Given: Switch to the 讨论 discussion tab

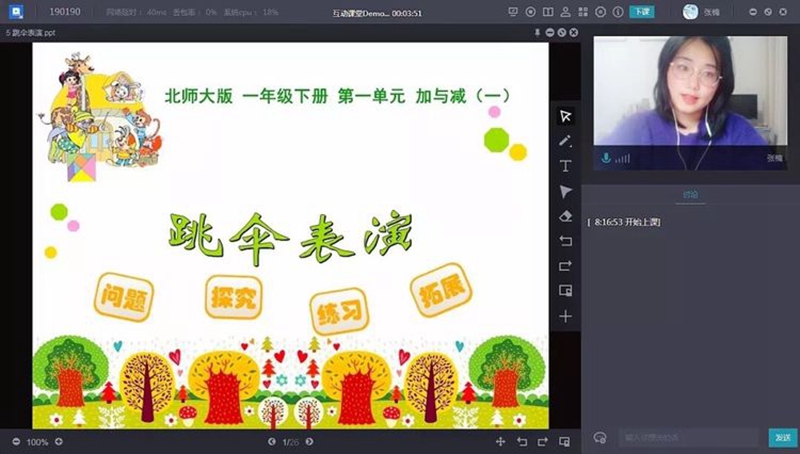Looking at the screenshot, I should pos(690,194).
